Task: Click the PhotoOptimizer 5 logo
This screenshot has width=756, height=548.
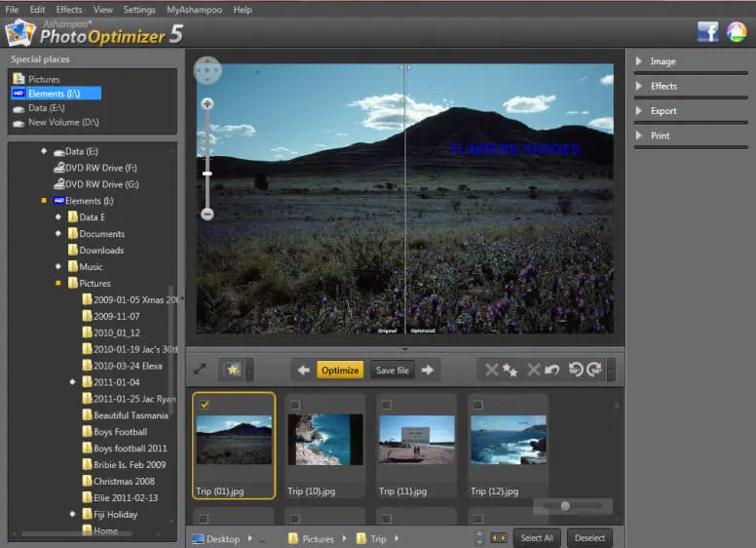Action: tap(94, 33)
